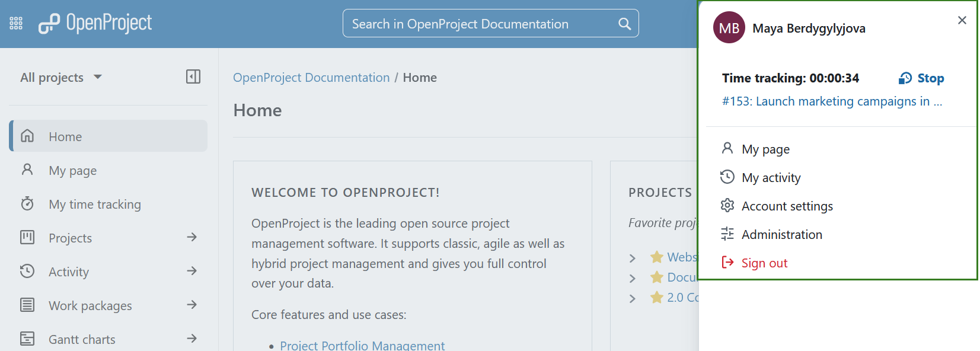Open the modules grid menu icon
This screenshot has height=351, width=980.
pos(16,24)
